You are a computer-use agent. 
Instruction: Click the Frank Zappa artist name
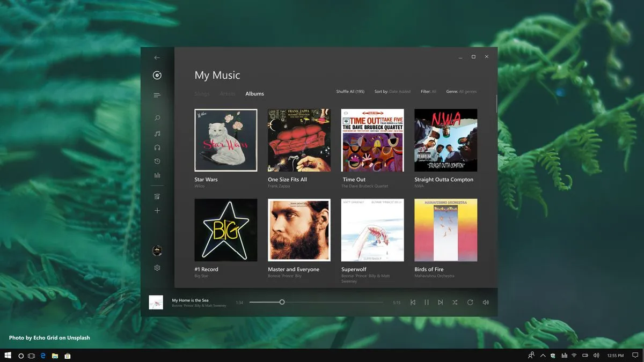(x=279, y=186)
